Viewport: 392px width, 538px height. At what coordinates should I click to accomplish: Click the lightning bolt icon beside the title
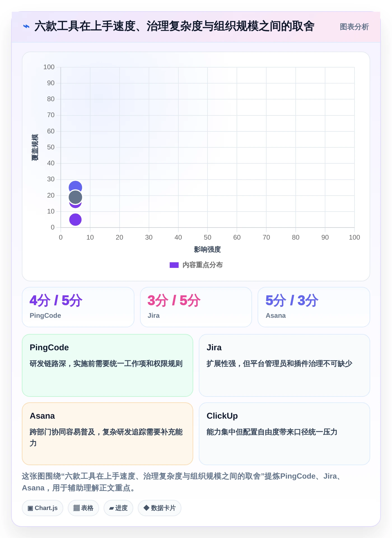coord(26,27)
